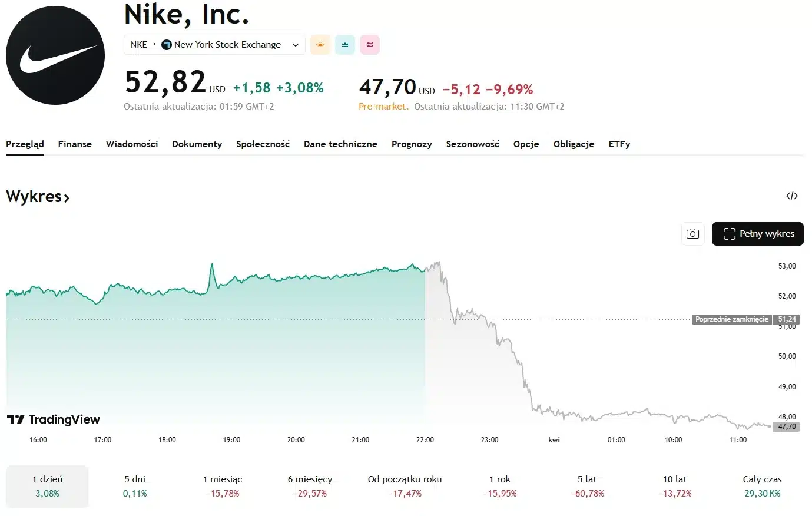Click the Poprzednie zamknięcie price label

732,319
